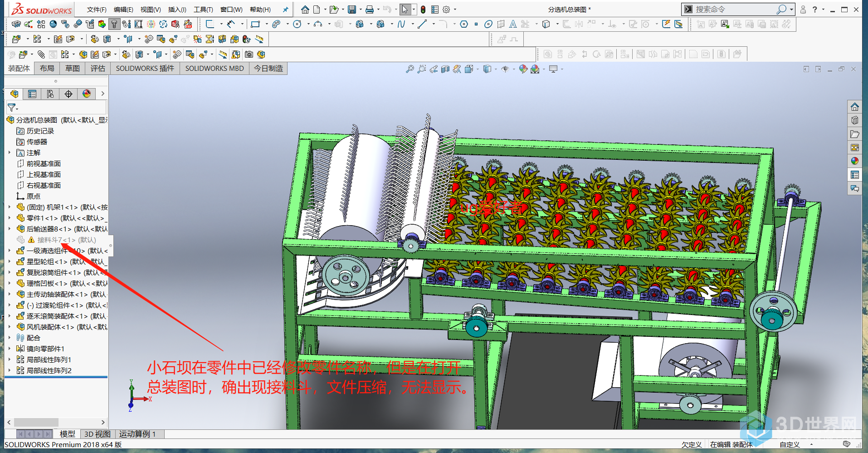Switch to the 评估 tab
Image resolution: width=868 pixels, height=453 pixels.
coord(98,69)
